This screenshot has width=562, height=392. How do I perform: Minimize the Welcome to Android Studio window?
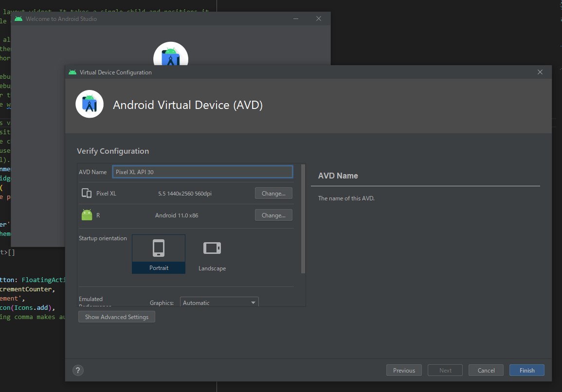296,18
